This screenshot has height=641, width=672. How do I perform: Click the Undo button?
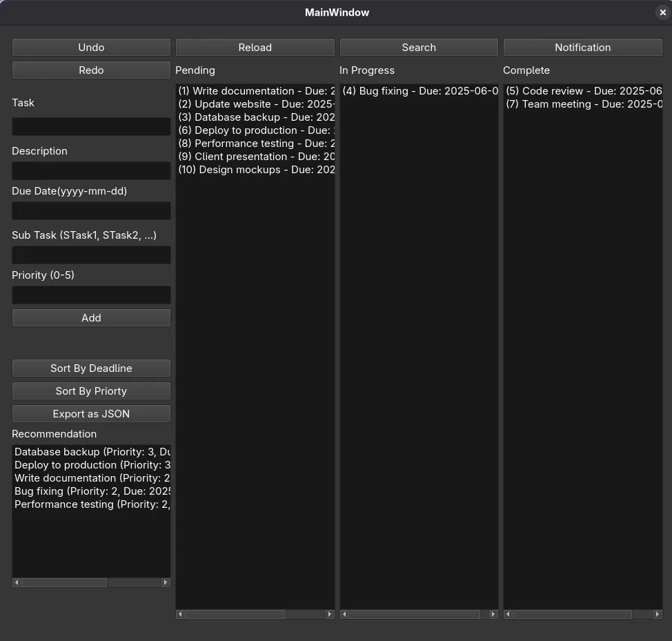pyautogui.click(x=91, y=47)
